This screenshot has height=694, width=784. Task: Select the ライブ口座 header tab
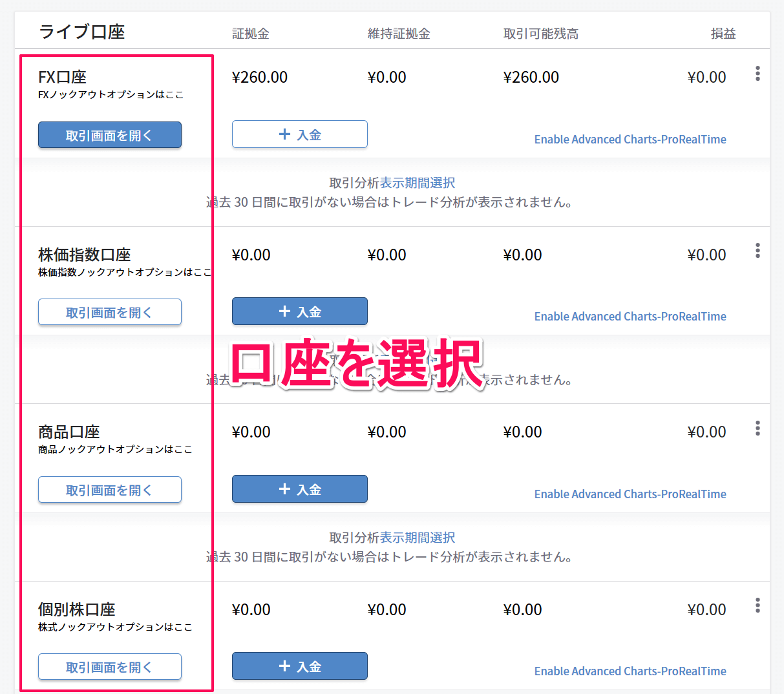pos(81,31)
